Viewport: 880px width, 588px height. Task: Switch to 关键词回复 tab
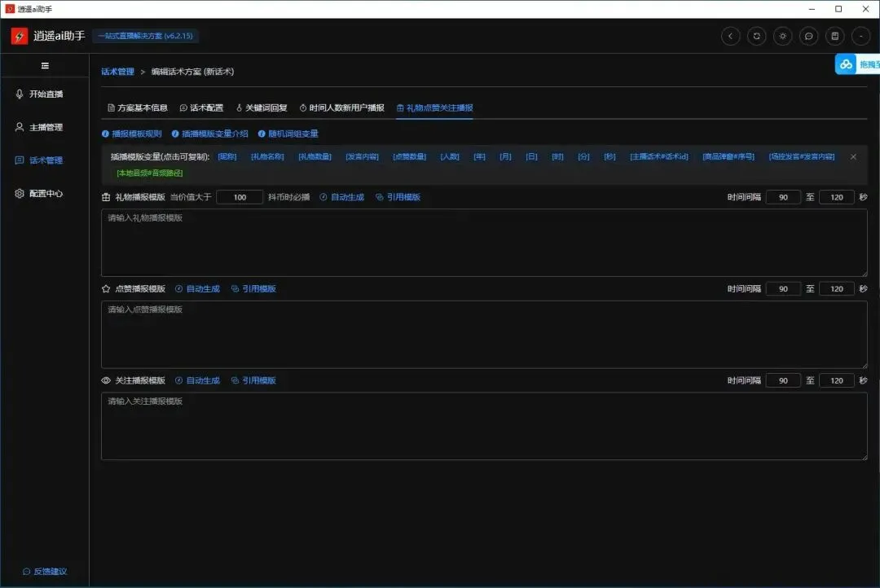[262, 108]
